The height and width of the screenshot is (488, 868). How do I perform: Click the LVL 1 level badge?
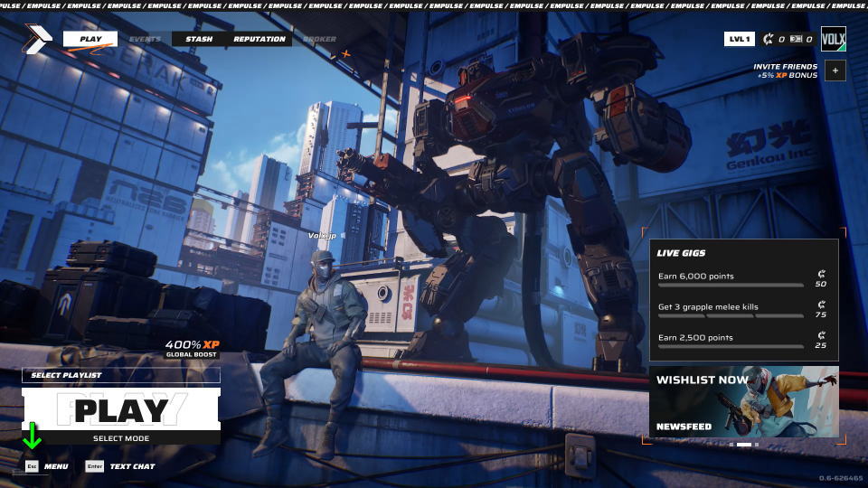point(739,39)
